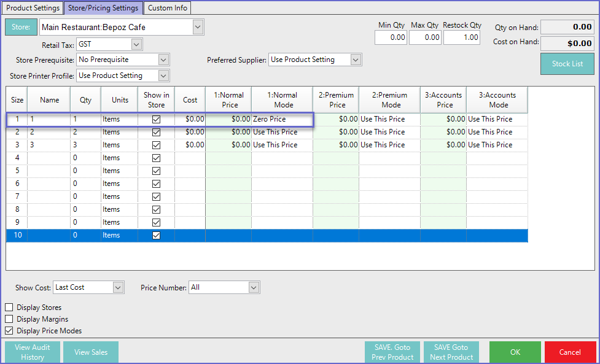The height and width of the screenshot is (364, 600).
Task: Click the Restock Qty input field
Action: click(463, 37)
